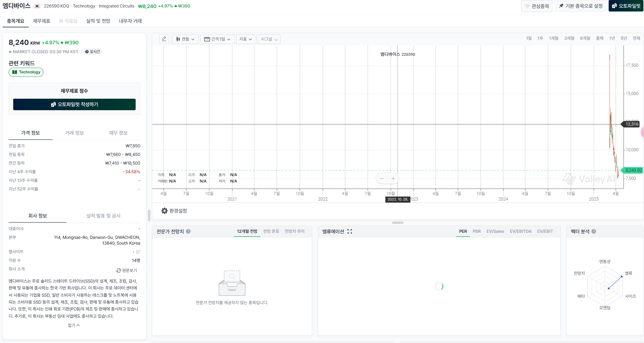
Task: Click the 전문가 전망치 help question icon
Action: tap(188, 231)
